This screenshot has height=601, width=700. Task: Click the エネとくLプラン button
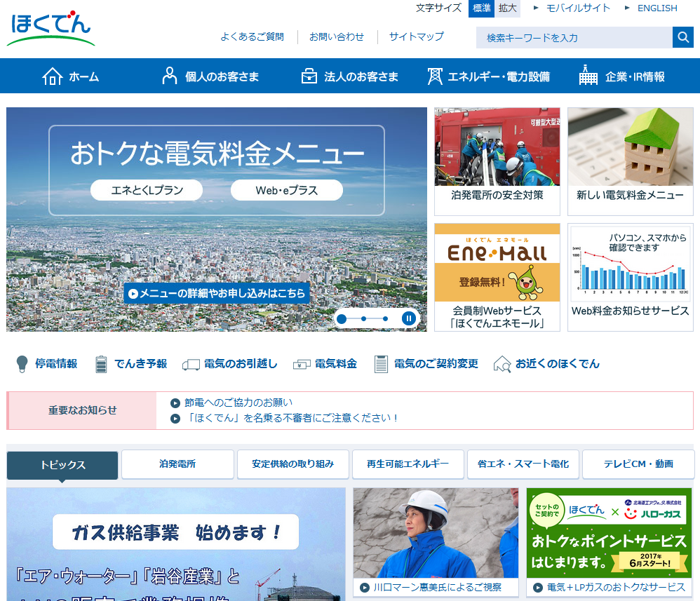[x=147, y=190]
